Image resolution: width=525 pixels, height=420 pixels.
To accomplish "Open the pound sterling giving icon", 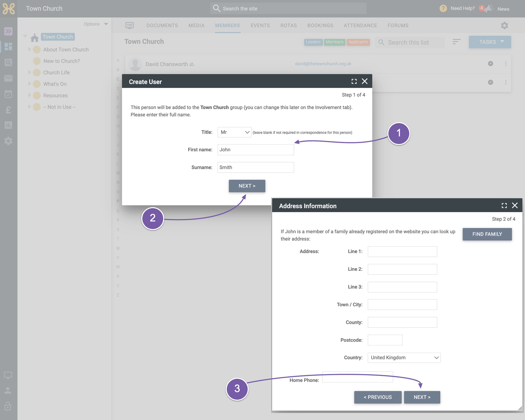I will [8, 110].
